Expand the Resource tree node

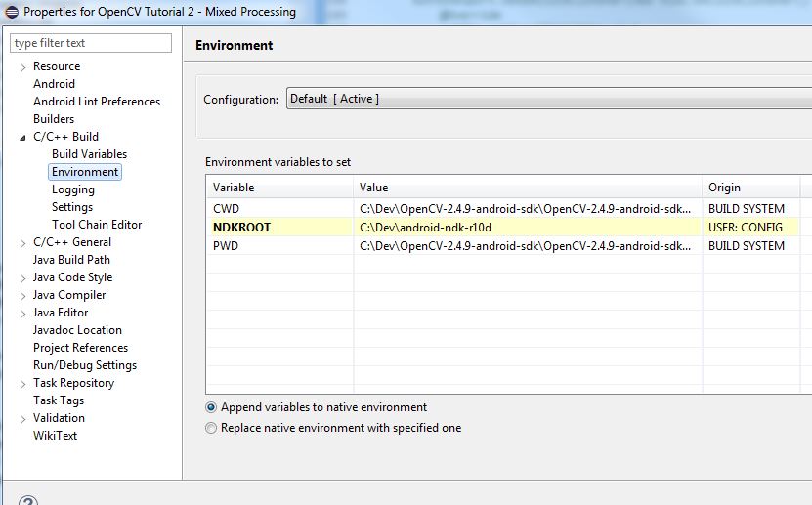(22, 67)
